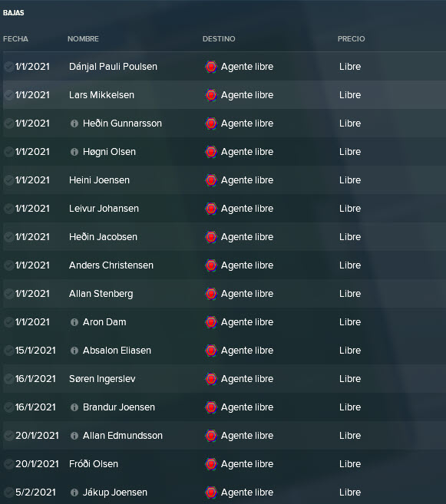Open player Anders Christensen profile
This screenshot has height=504, width=446.
[x=111, y=265]
